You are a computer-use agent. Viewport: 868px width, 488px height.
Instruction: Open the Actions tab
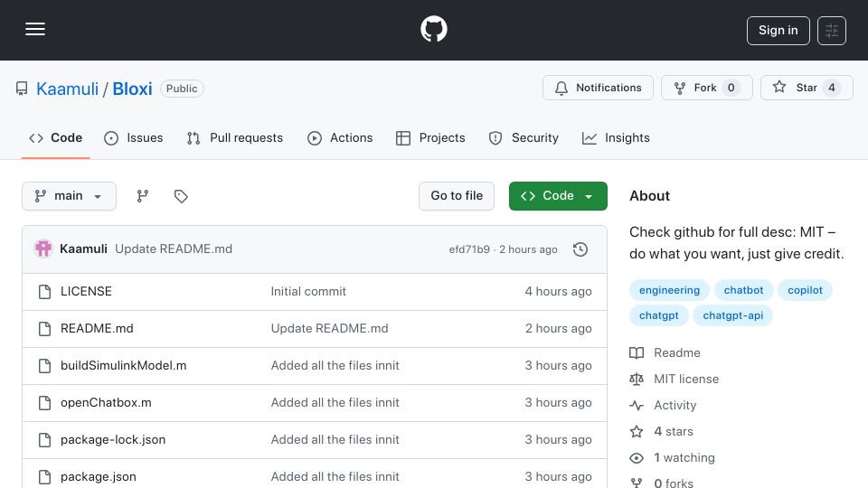[340, 137]
